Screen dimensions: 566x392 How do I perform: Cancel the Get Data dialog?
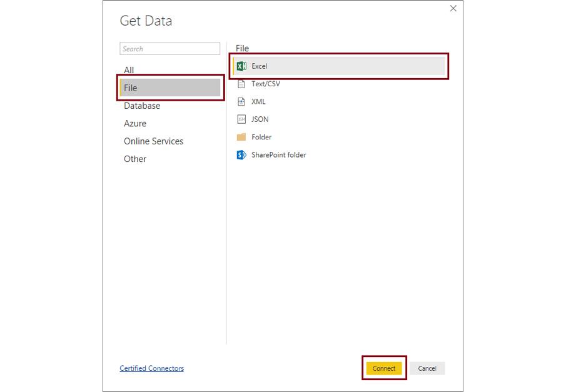(x=427, y=368)
